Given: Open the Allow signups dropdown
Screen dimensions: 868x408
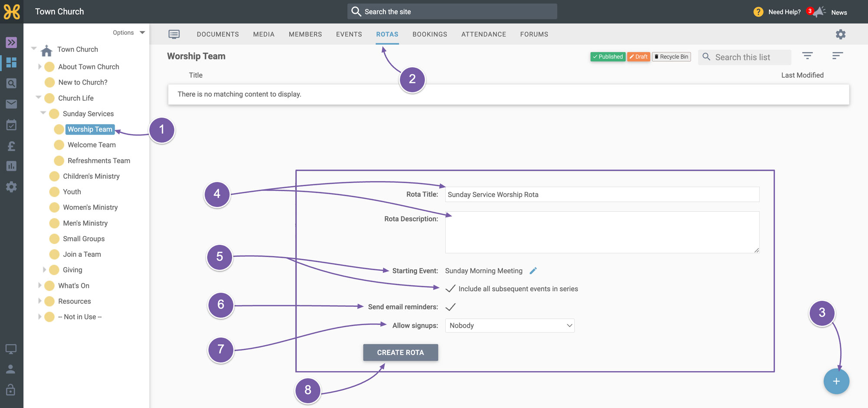Looking at the screenshot, I should point(510,326).
